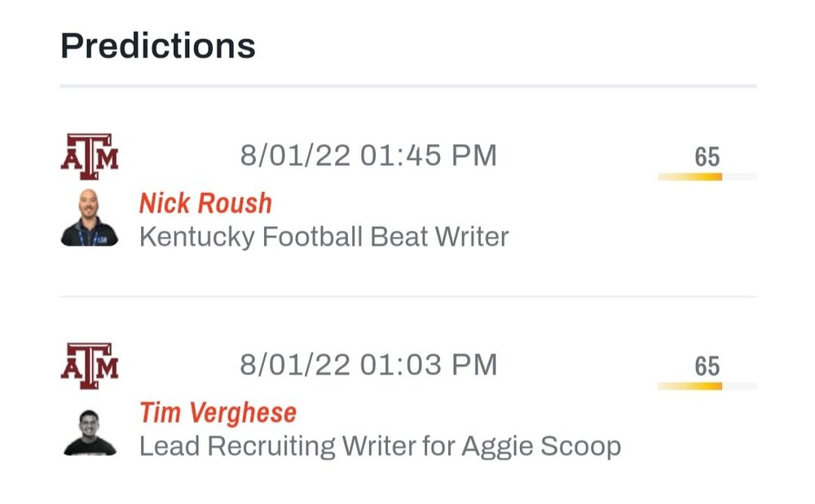Open the Tim Verghese author link
The image size is (815, 504).
pos(218,413)
